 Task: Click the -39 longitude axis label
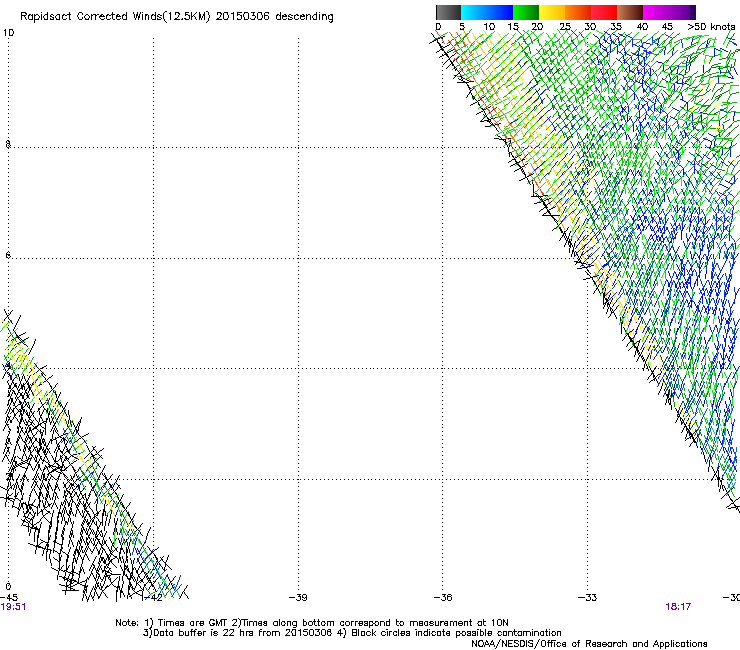pyautogui.click(x=298, y=597)
